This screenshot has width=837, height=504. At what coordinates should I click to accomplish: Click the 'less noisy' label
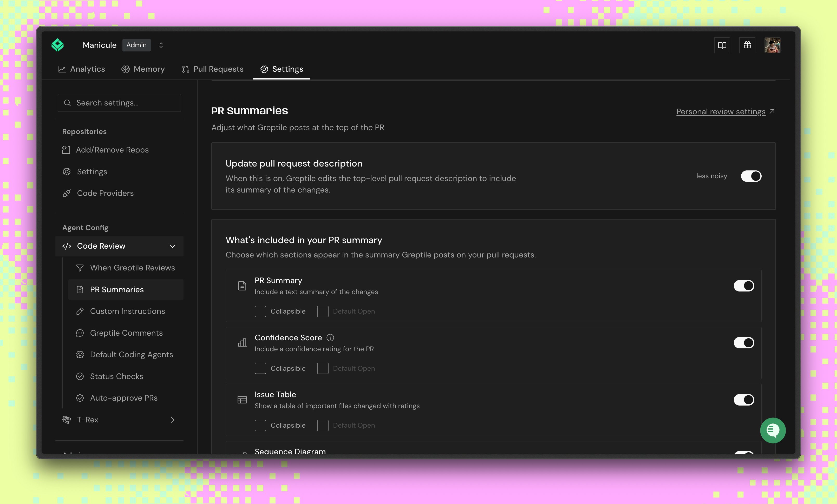pos(712,176)
